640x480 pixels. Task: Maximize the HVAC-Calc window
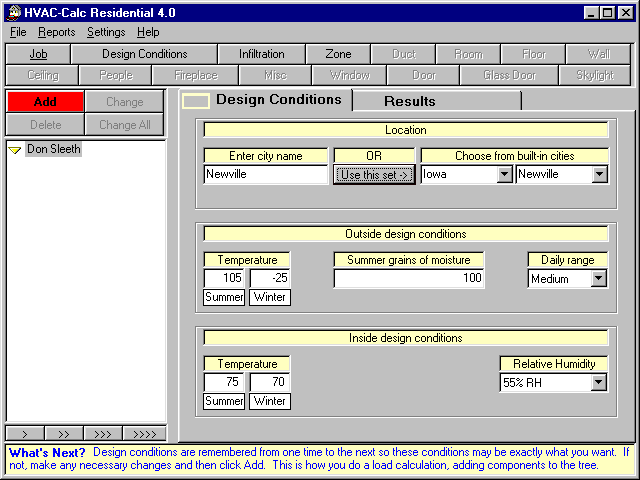coord(607,13)
